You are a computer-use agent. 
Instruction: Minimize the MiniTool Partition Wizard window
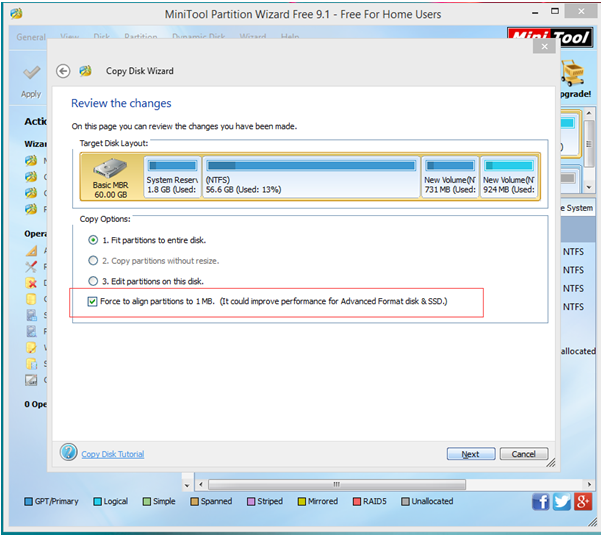click(x=535, y=13)
